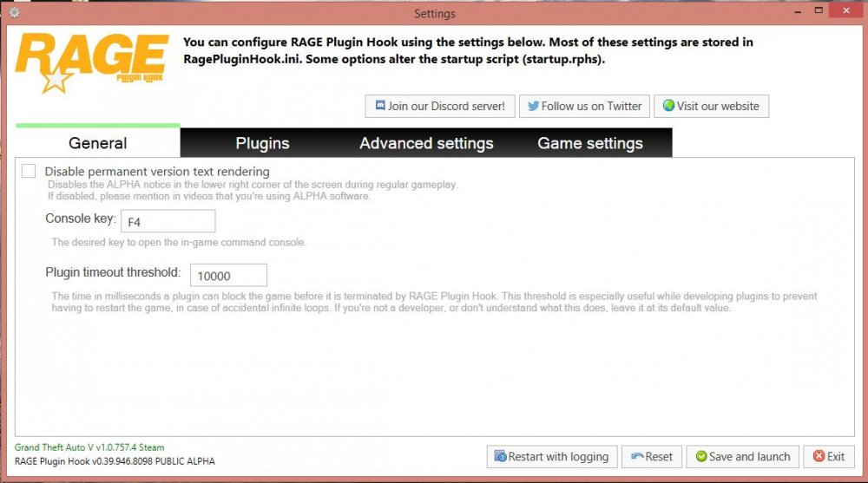Click the RAGE Plugin Hook version text

tap(115, 460)
